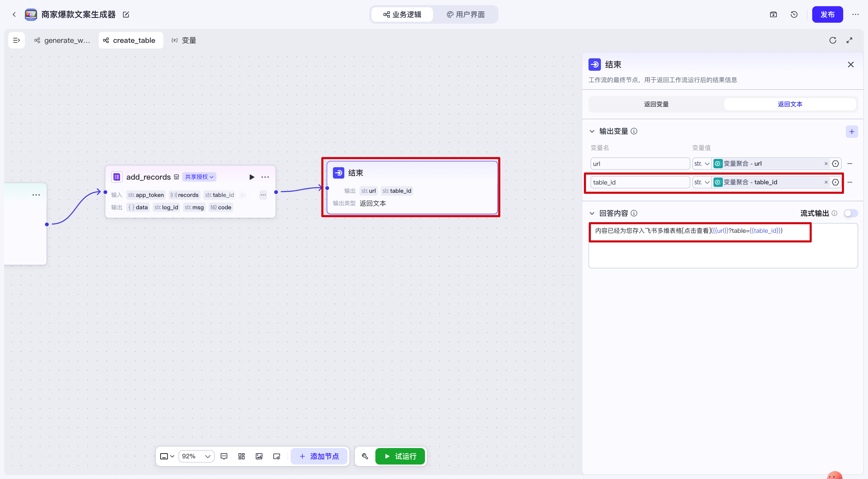Collapse the 输出变量 section

point(592,131)
